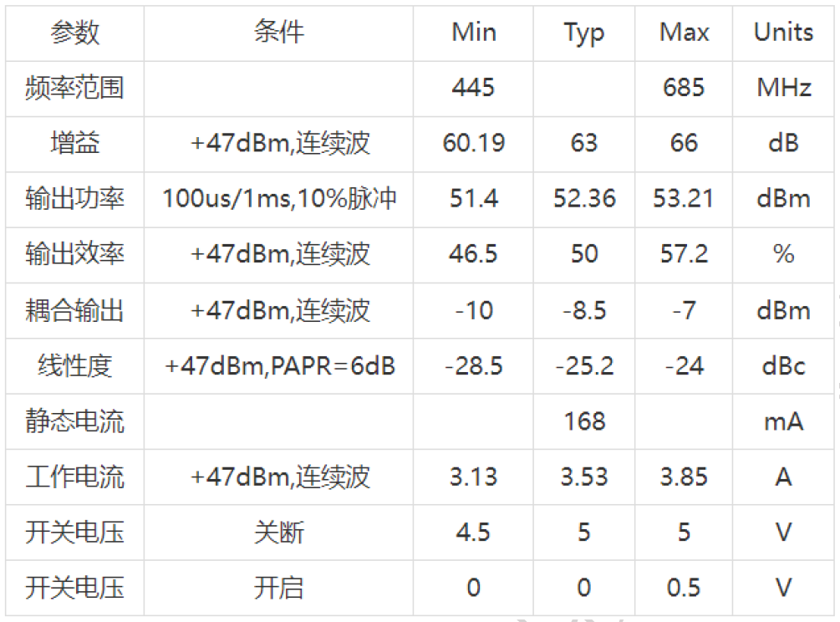840x622 pixels.
Task: Click the 445 minimum frequency value
Action: [x=473, y=88]
